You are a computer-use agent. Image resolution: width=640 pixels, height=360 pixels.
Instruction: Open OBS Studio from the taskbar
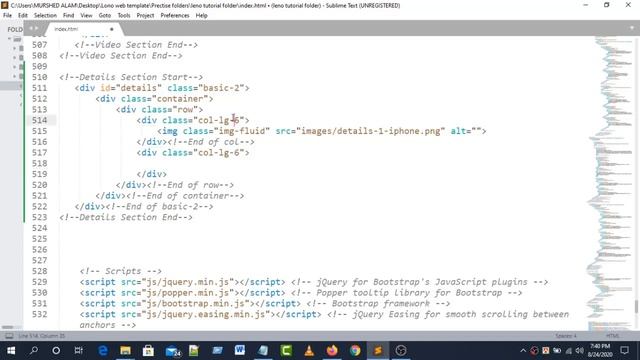click(x=401, y=351)
